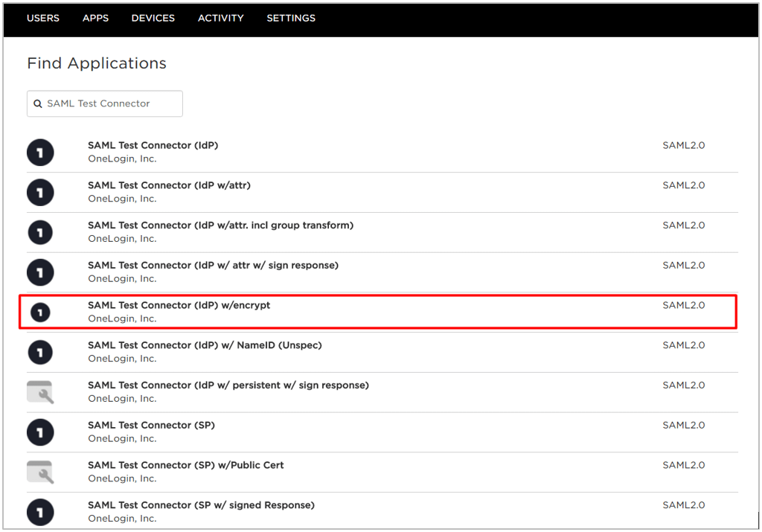Open the SETTINGS menu item

pos(291,18)
